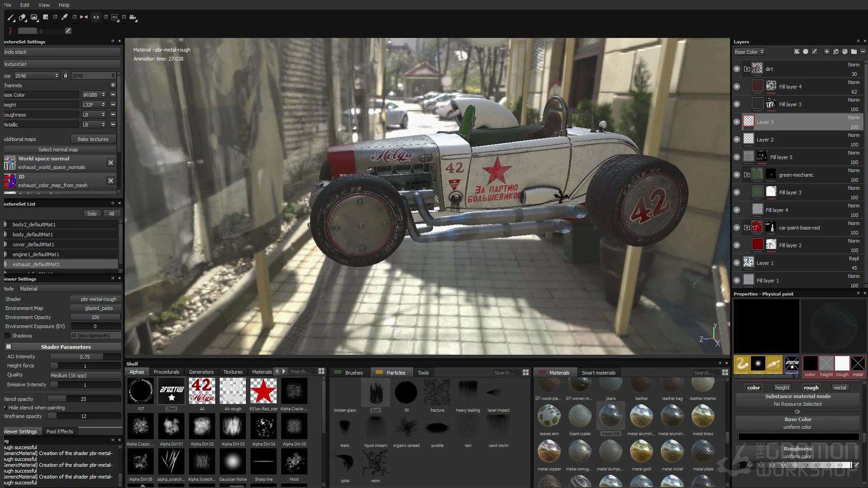
Task: Toggle the height channel button in Properties
Action: (x=782, y=387)
